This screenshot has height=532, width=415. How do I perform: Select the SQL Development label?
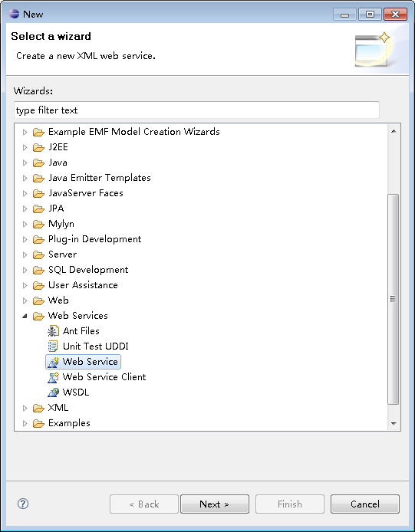click(88, 269)
